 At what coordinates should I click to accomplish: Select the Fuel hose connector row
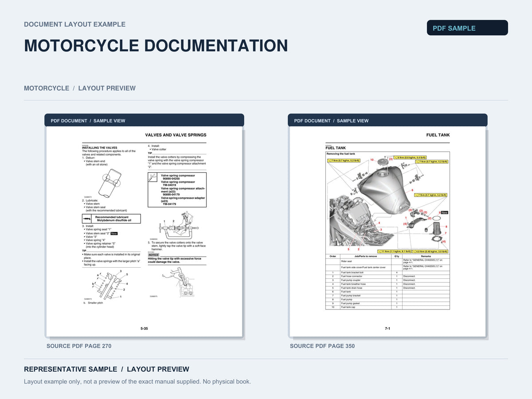pos(387,276)
